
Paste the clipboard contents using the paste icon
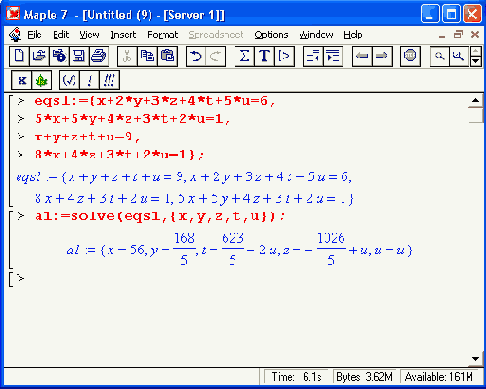167,56
